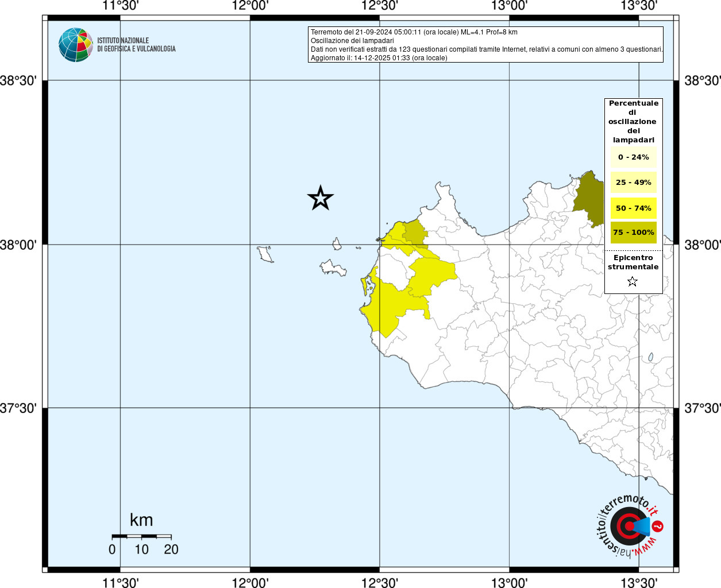Click the haisentitoilterremoto.it target logo

pos(630,526)
